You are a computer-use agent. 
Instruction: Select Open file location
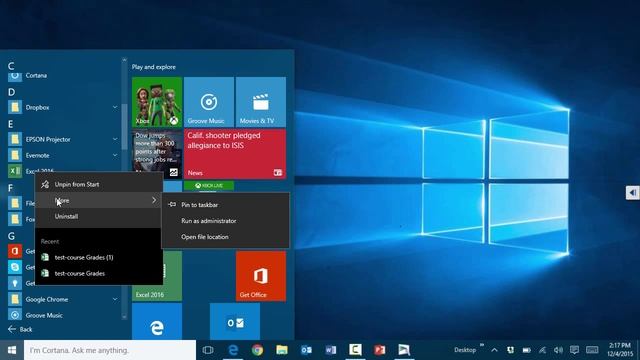point(225,237)
